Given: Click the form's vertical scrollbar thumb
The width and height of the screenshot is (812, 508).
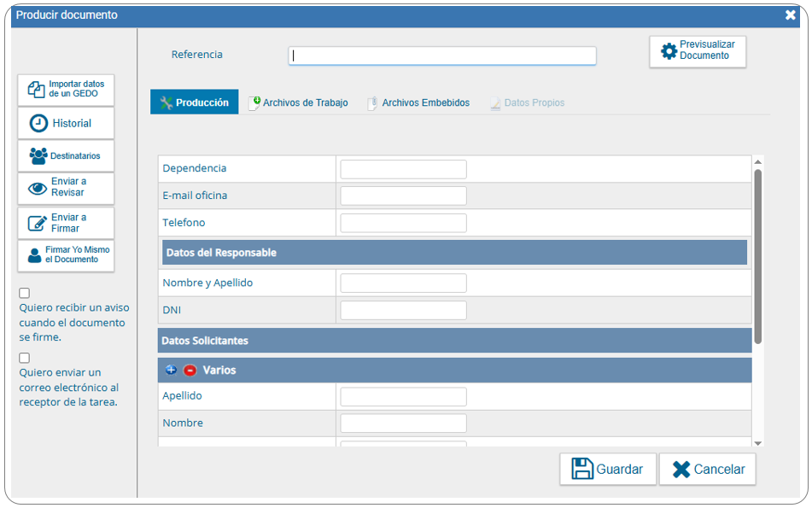Looking at the screenshot, I should coord(757,256).
